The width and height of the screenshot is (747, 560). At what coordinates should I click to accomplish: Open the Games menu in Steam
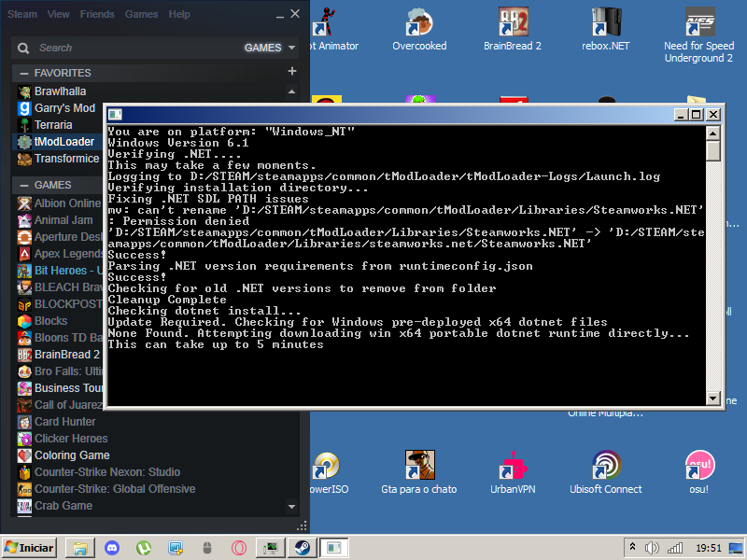click(x=141, y=14)
